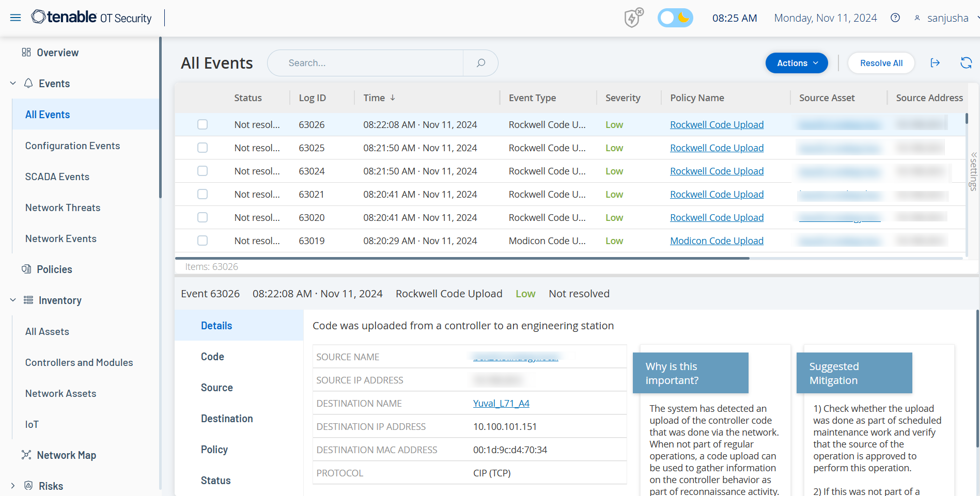Check the box for event 63026
The image size is (980, 496).
pos(203,124)
